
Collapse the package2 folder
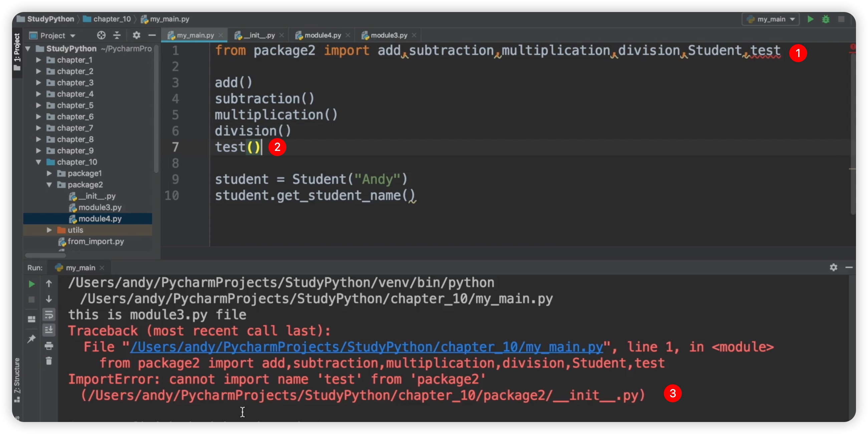pos(49,185)
